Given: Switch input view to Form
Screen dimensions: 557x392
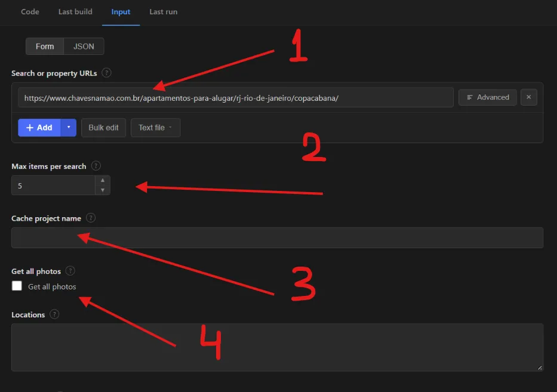Looking at the screenshot, I should [45, 47].
